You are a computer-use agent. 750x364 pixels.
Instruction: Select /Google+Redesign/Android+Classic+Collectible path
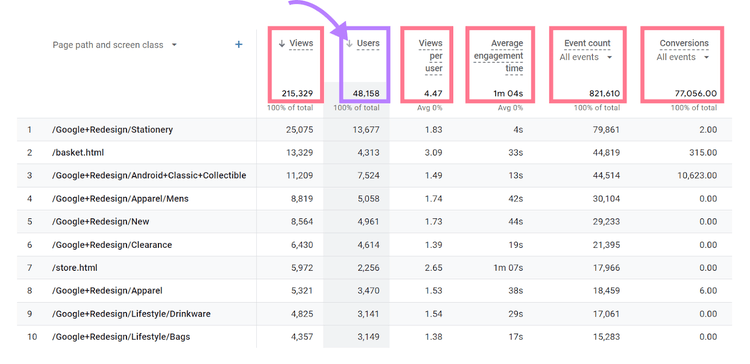click(x=149, y=176)
